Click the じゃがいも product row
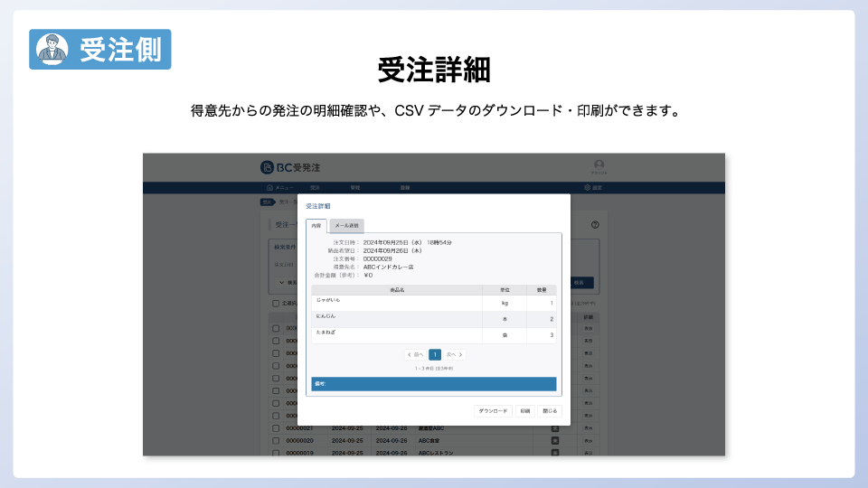 (433, 303)
